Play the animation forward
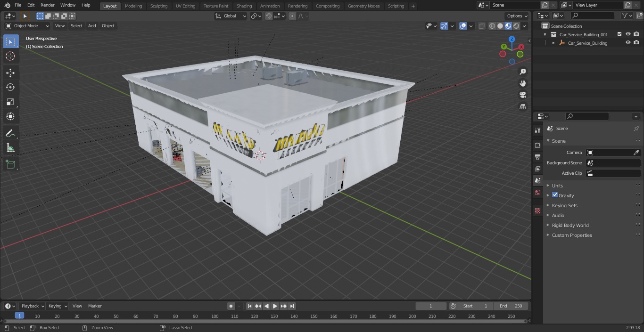Screen dimensions: 644x332 click(275, 306)
